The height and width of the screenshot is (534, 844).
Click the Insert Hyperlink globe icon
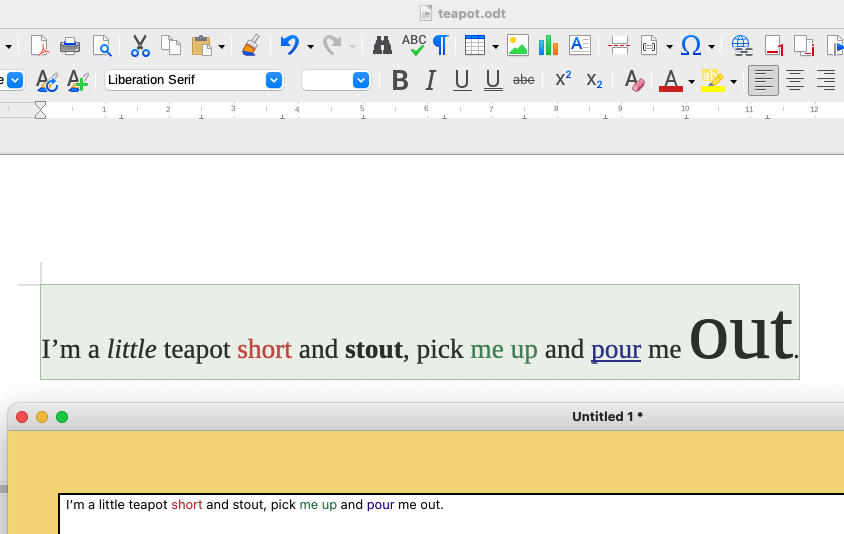click(741, 45)
